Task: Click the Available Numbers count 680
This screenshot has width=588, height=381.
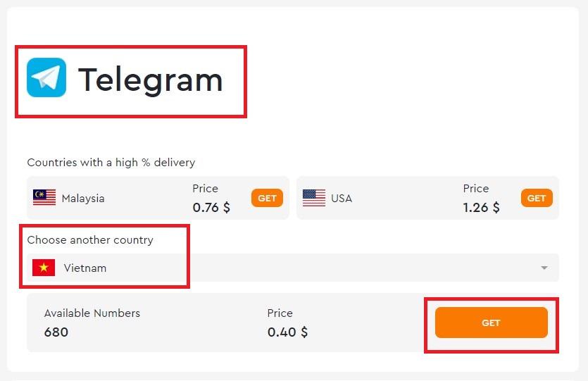Action: [x=56, y=332]
